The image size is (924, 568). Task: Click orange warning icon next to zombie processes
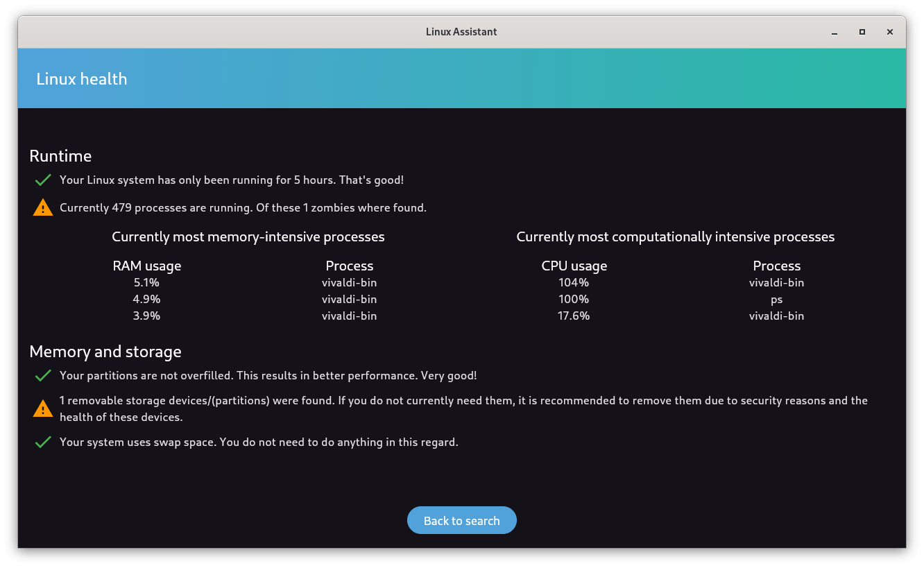click(x=43, y=207)
